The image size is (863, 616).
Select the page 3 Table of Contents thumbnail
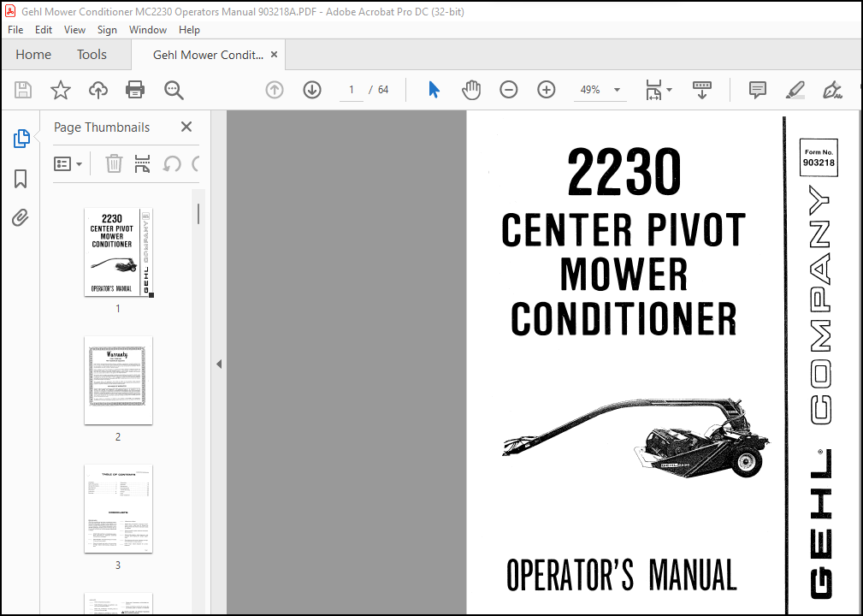[x=118, y=509]
